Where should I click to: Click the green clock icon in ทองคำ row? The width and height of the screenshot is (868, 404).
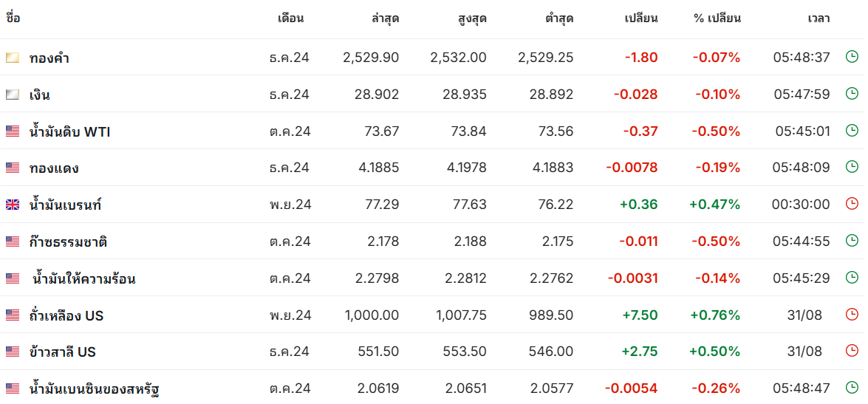point(852,56)
